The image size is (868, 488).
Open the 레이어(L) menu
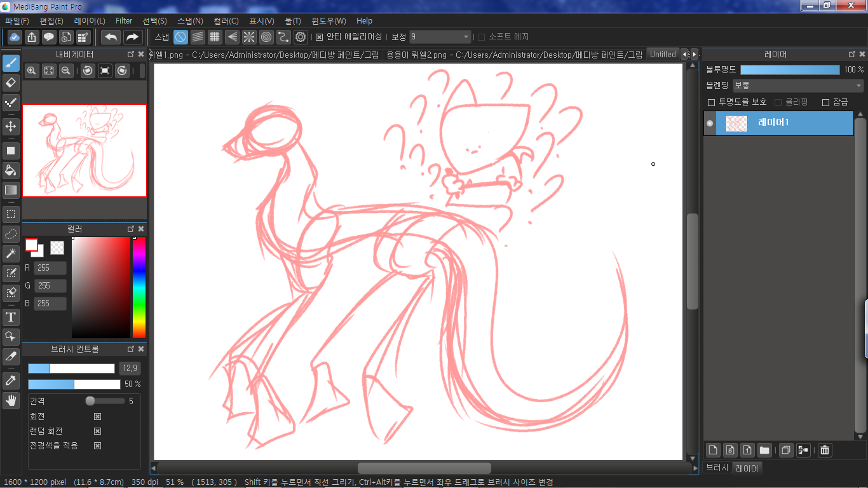click(x=90, y=21)
